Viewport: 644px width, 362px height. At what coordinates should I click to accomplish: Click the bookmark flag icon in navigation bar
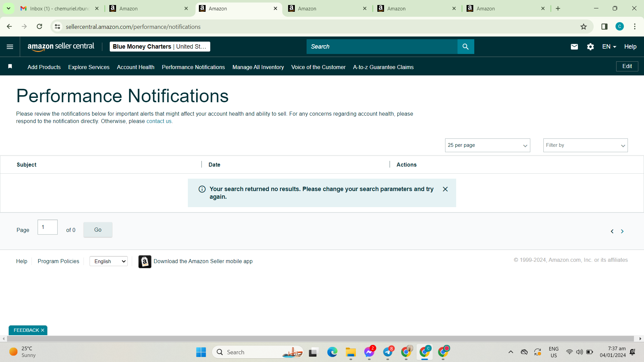(10, 66)
